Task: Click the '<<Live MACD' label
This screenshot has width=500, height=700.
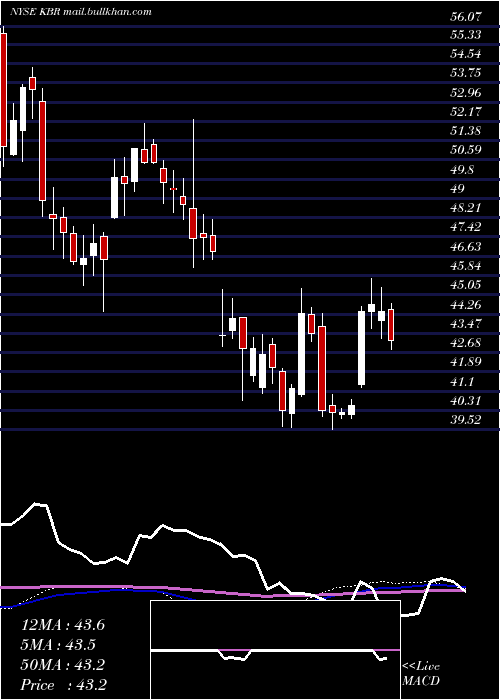Action: click(421, 673)
